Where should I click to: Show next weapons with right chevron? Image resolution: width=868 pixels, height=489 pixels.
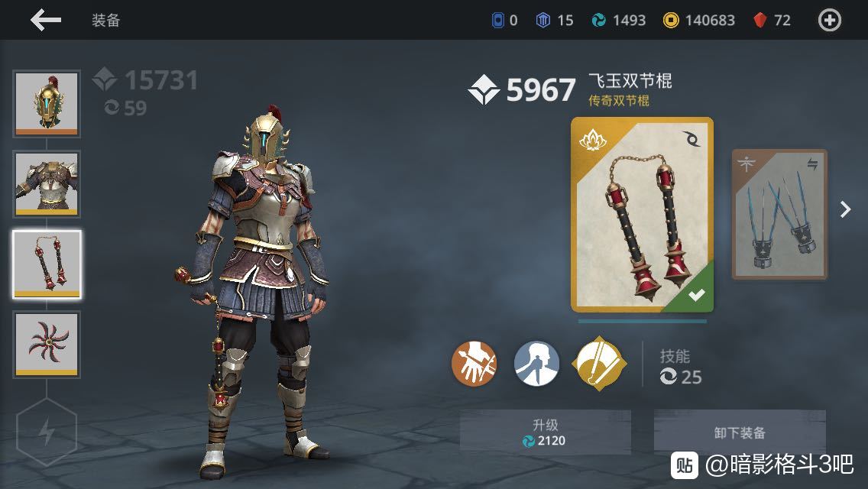(845, 209)
